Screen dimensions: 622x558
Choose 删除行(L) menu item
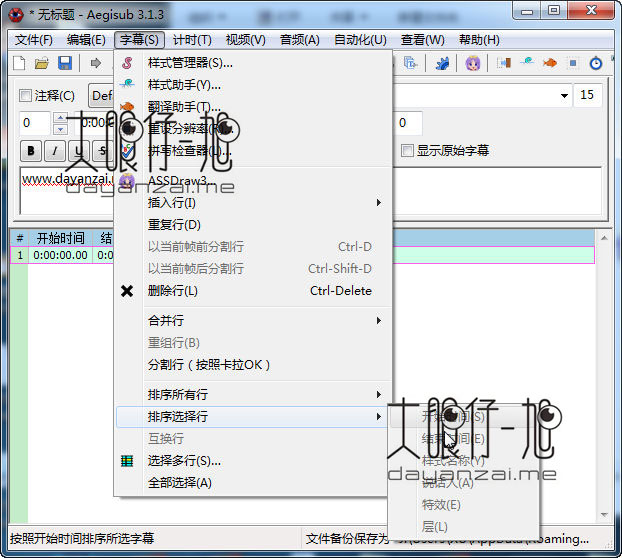point(254,291)
